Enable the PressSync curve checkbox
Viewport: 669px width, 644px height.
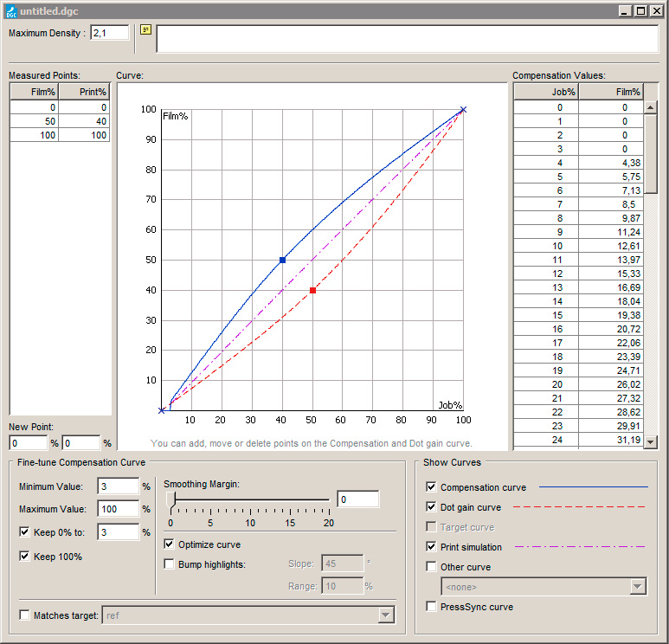[x=431, y=607]
